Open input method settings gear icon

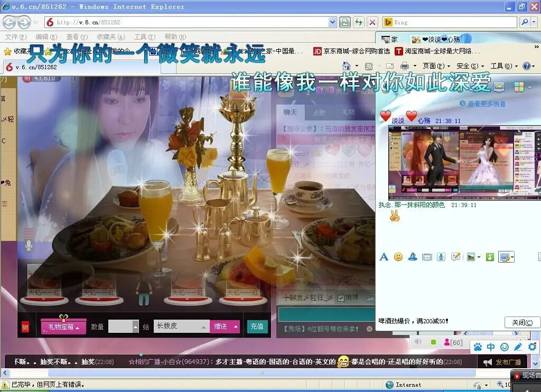coord(532,347)
